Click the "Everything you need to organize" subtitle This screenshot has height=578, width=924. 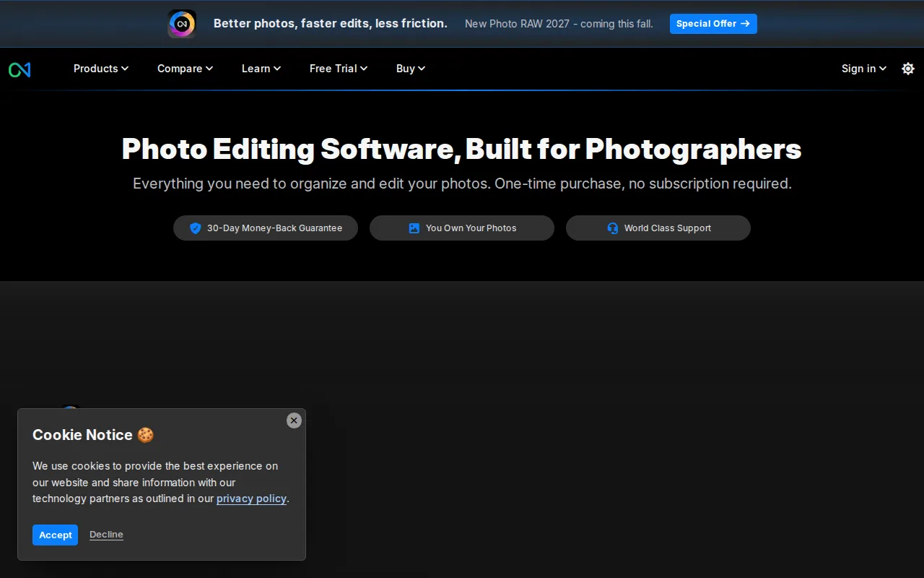click(462, 184)
